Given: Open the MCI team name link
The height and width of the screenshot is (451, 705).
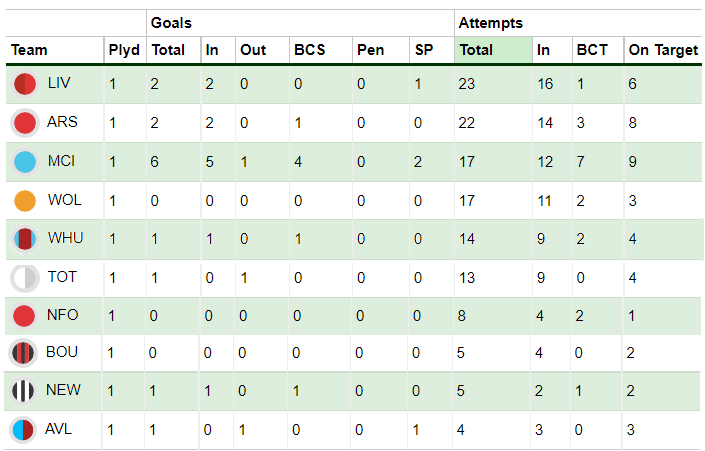Looking at the screenshot, I should point(61,161).
